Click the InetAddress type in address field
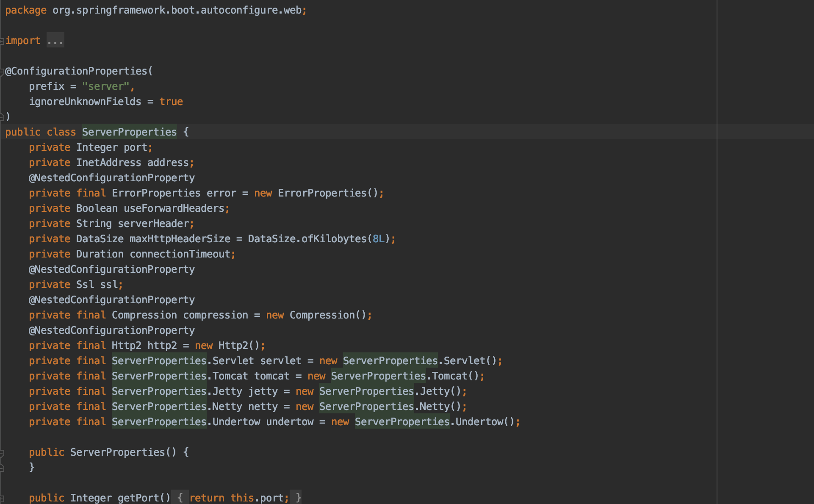Screen dimensions: 814x504 (x=108, y=163)
